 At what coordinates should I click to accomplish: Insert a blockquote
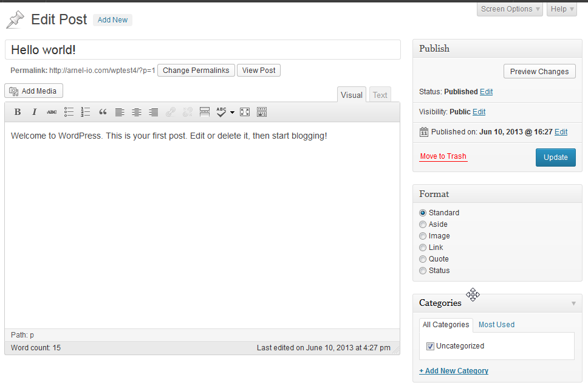103,112
